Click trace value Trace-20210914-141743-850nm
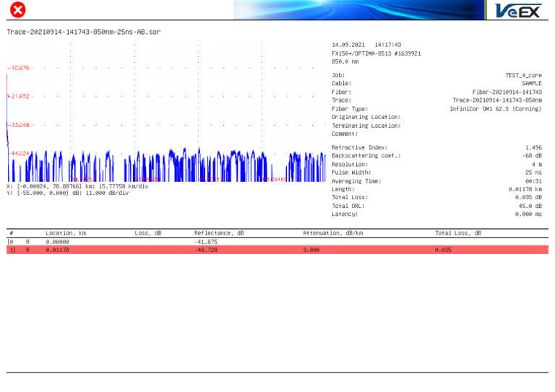 tap(497, 100)
